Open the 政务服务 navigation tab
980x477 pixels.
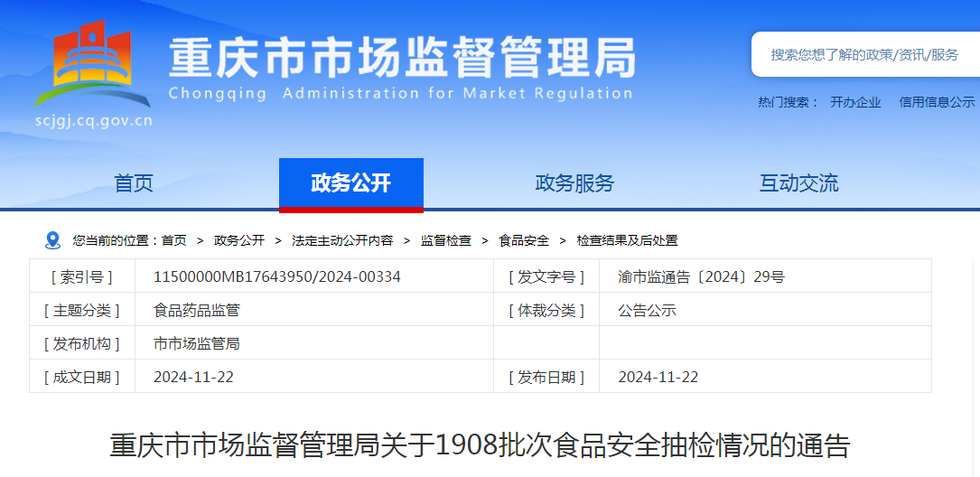[x=575, y=183]
